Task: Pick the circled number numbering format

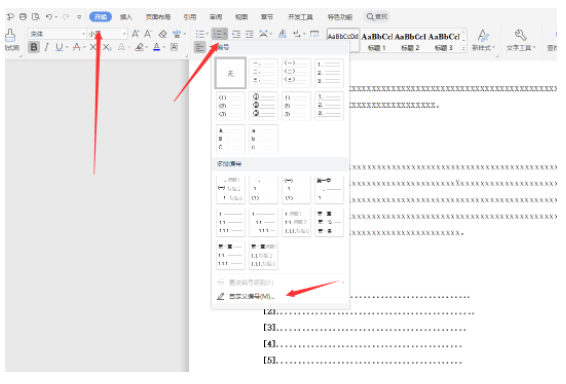Action: pyautogui.click(x=264, y=106)
